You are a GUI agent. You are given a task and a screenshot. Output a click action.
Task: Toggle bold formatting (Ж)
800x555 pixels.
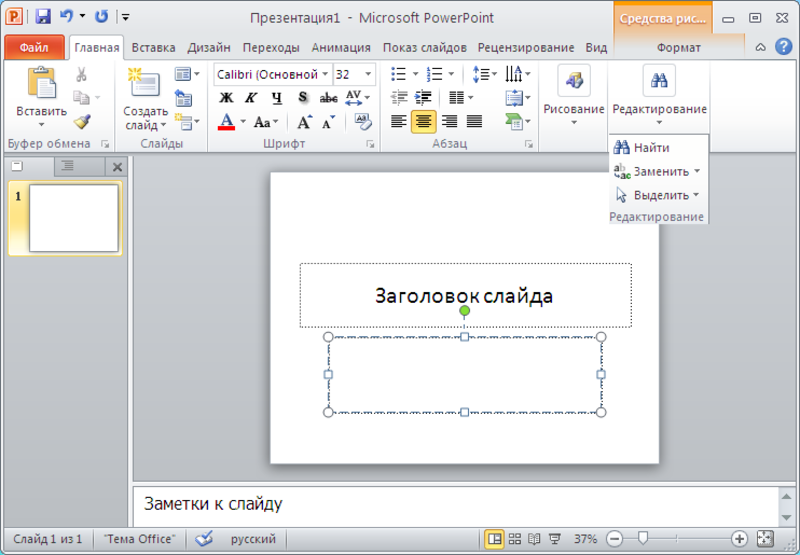pyautogui.click(x=226, y=98)
